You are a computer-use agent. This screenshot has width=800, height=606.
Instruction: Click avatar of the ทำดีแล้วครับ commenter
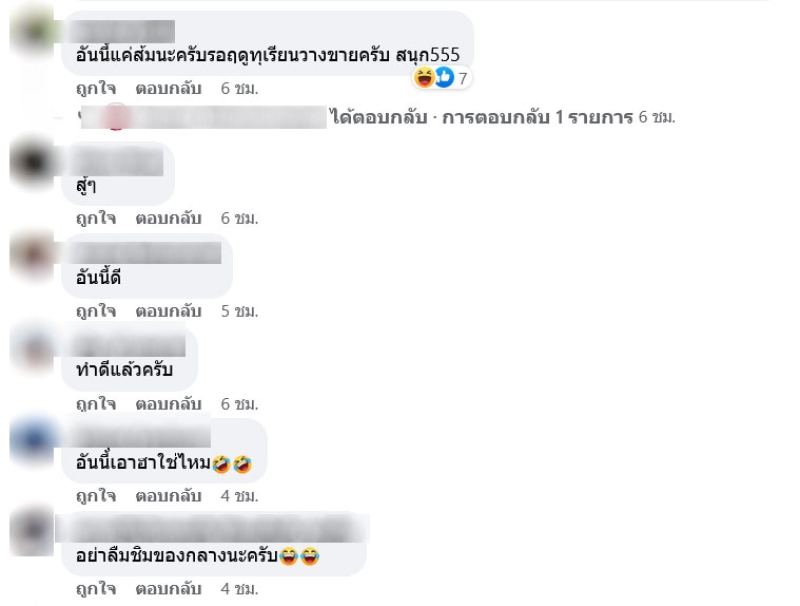pyautogui.click(x=32, y=349)
